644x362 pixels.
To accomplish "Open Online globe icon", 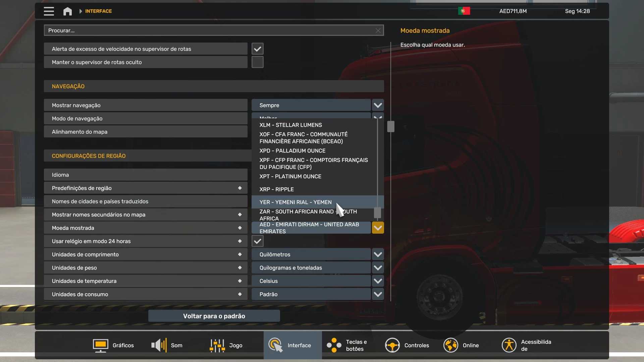I will (x=450, y=345).
